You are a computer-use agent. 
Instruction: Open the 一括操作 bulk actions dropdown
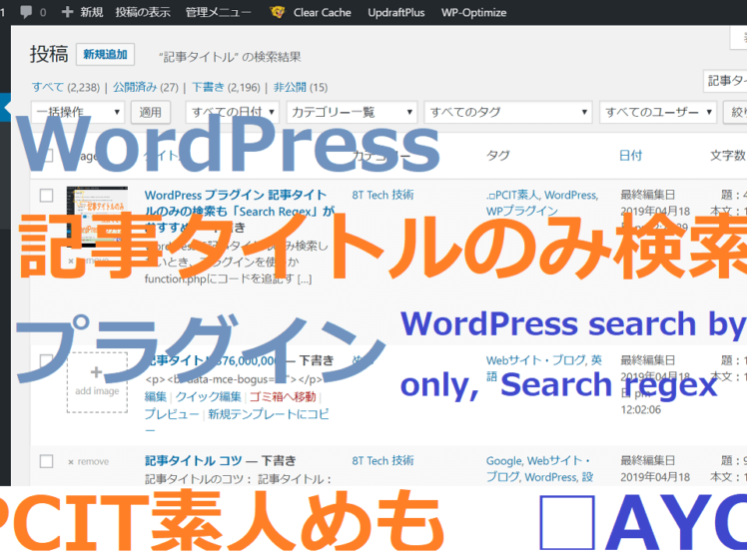[x=78, y=112]
